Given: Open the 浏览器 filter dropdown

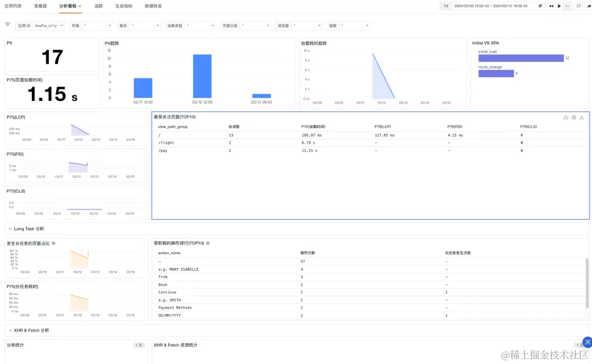Looking at the screenshot, I should pos(306,26).
